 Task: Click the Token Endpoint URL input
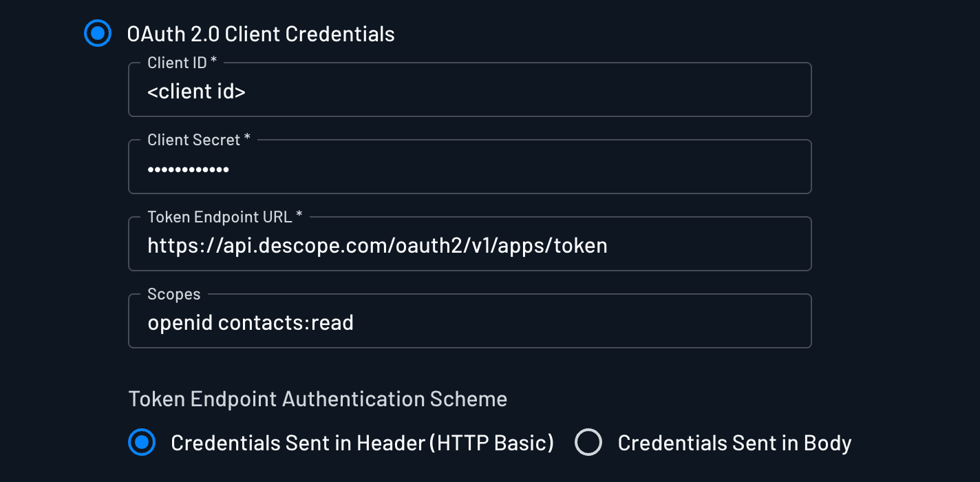point(470,244)
